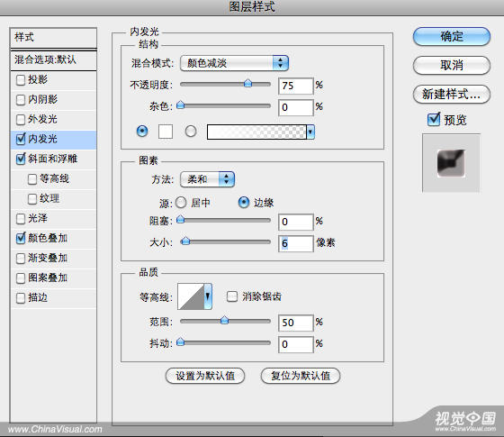Screen dimensions: 504x437
Task: Click the 取消 cancel button
Action: [x=452, y=65]
